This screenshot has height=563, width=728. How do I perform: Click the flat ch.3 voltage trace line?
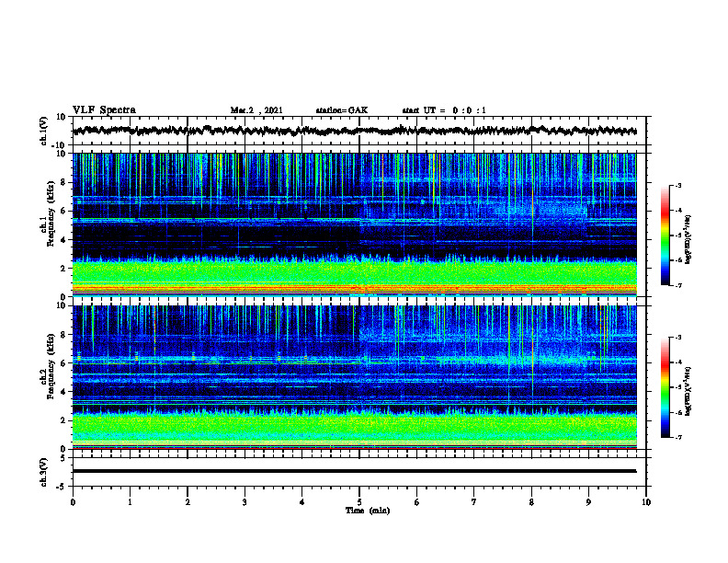coord(354,471)
